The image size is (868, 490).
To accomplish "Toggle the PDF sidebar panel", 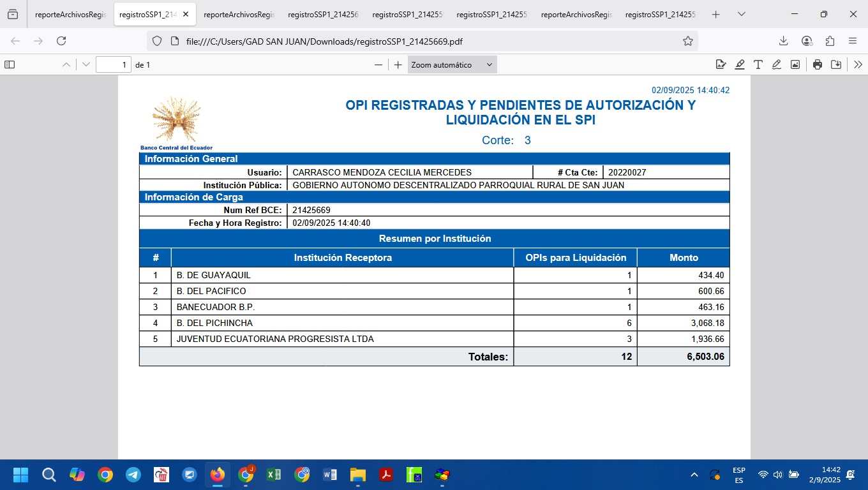I will tap(10, 64).
